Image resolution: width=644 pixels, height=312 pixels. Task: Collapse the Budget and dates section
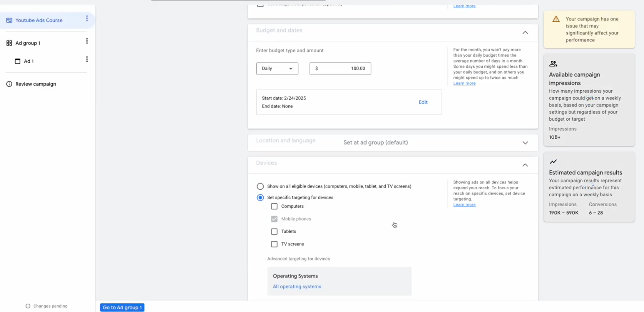525,33
